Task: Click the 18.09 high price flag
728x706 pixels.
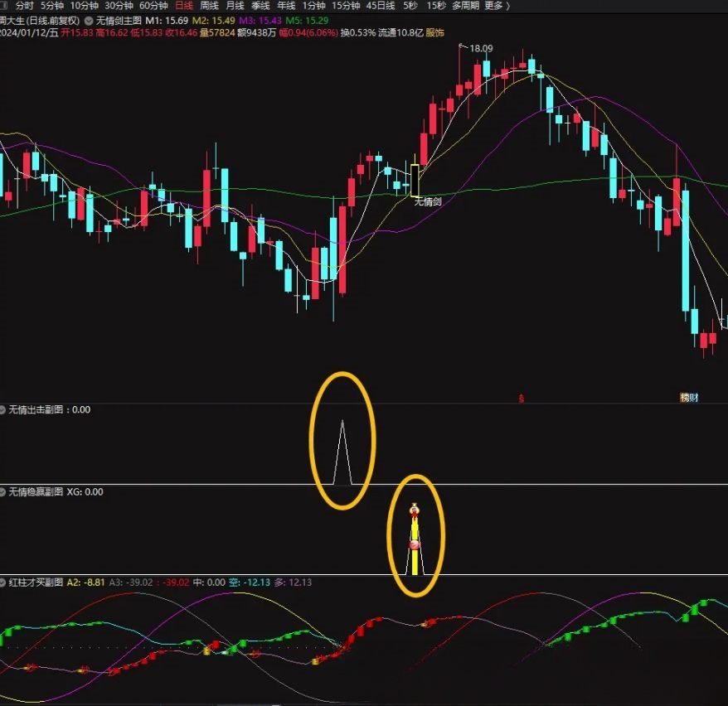Action: tap(480, 49)
